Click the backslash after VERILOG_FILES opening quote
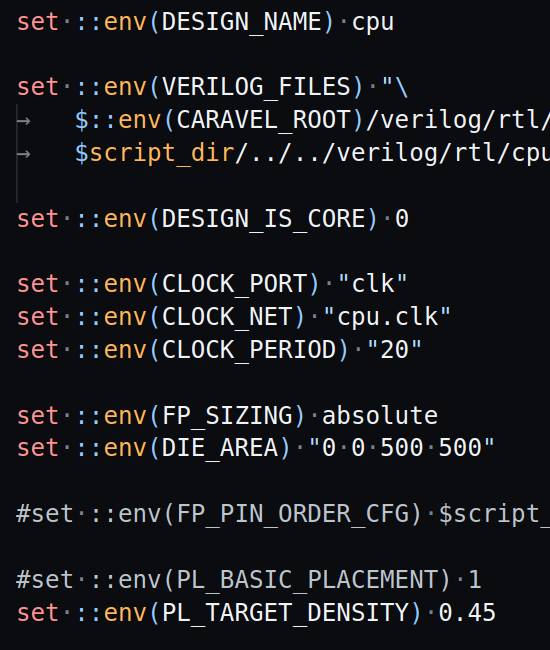The image size is (550, 650). point(401,87)
